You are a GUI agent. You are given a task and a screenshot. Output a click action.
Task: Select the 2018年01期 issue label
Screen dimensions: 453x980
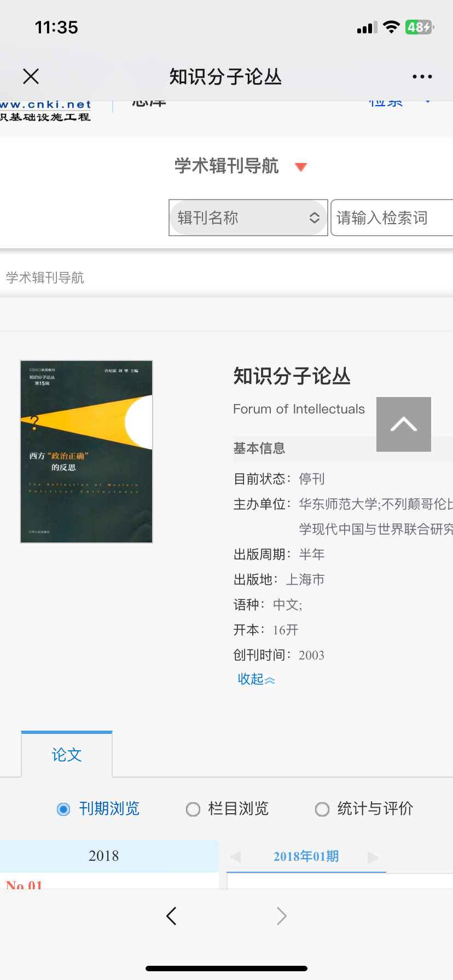point(306,856)
